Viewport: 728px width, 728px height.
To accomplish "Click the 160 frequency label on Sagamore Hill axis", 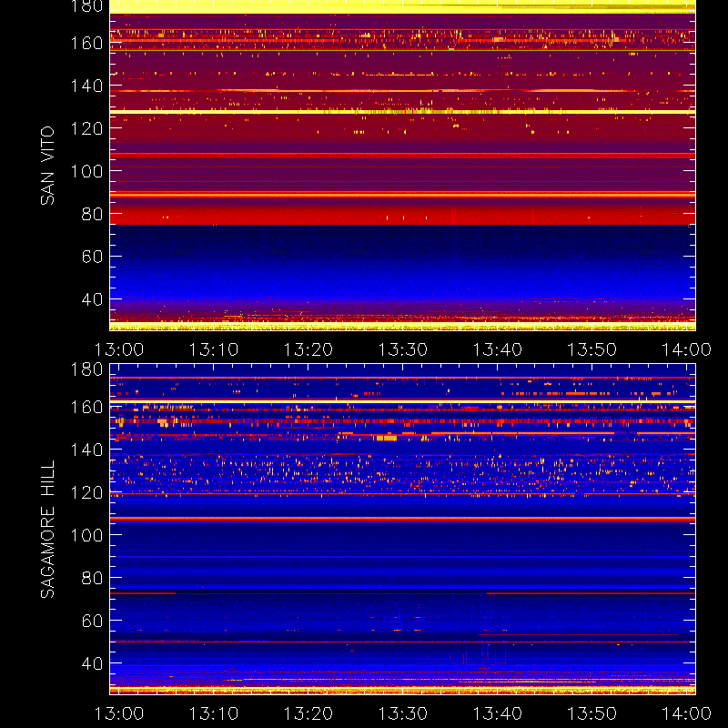I will pos(86,407).
